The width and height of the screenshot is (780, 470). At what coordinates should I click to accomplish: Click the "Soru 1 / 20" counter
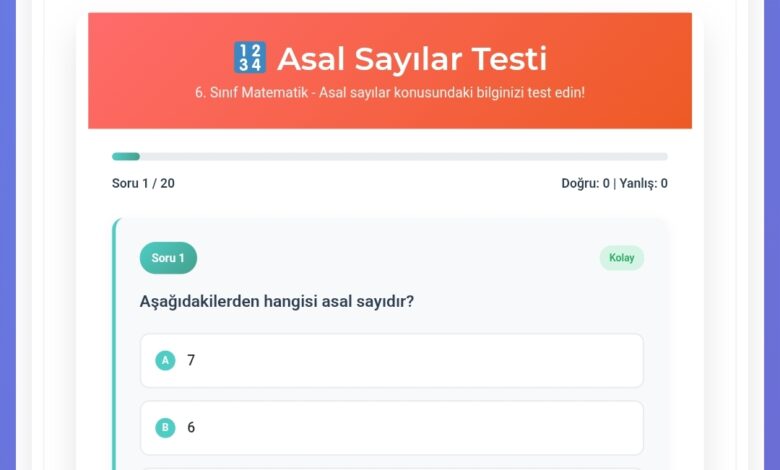(143, 183)
